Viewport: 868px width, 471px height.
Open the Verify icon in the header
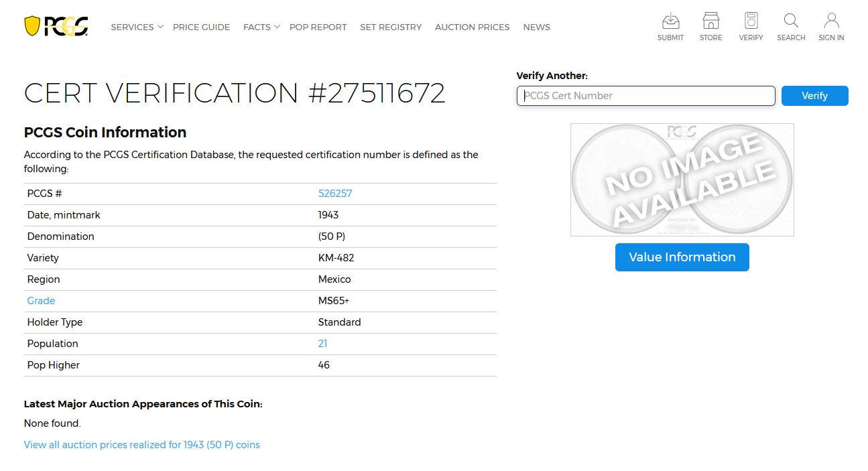tap(751, 27)
